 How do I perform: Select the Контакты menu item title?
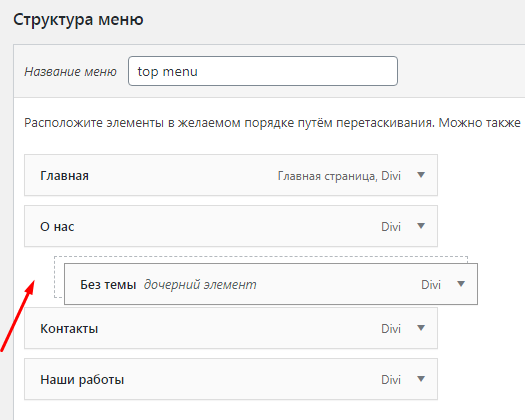69,329
